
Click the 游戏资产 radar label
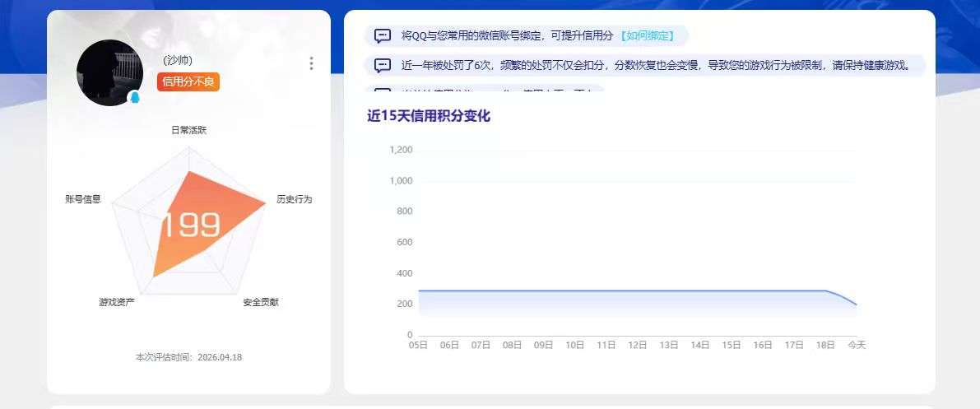coord(117,302)
